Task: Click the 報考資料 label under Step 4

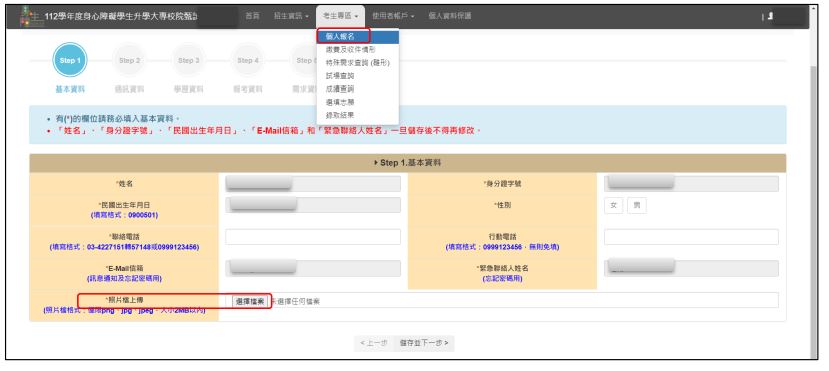Action: [247, 89]
